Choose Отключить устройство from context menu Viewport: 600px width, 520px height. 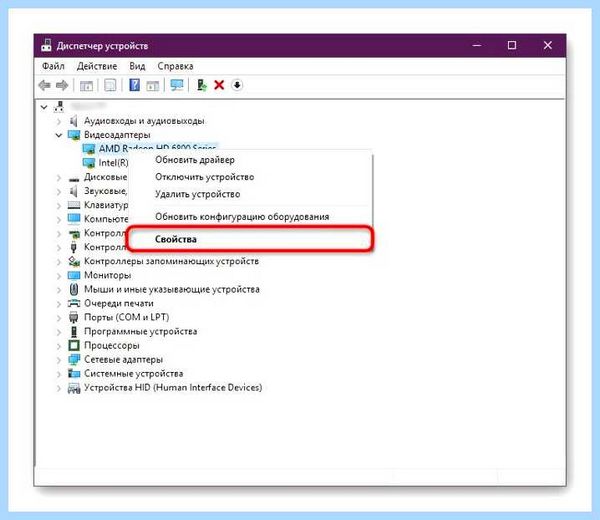point(251,177)
